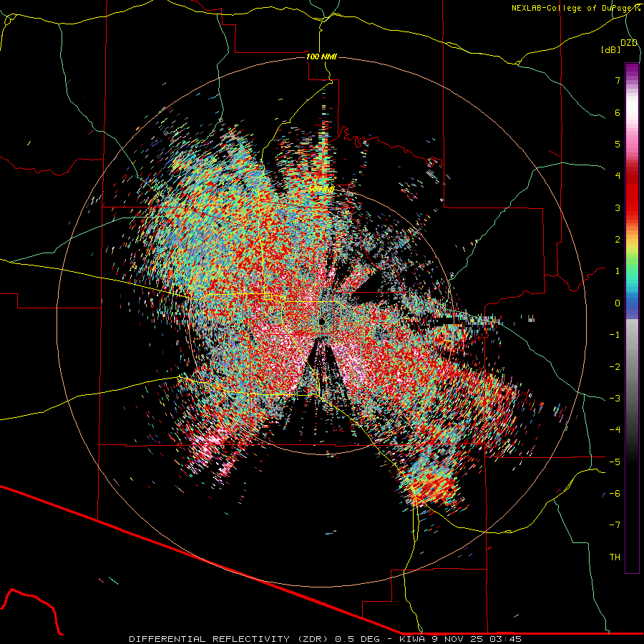This screenshot has width=644, height=644.
Task: Click the 100 NMI range ring label
Action: click(x=321, y=57)
